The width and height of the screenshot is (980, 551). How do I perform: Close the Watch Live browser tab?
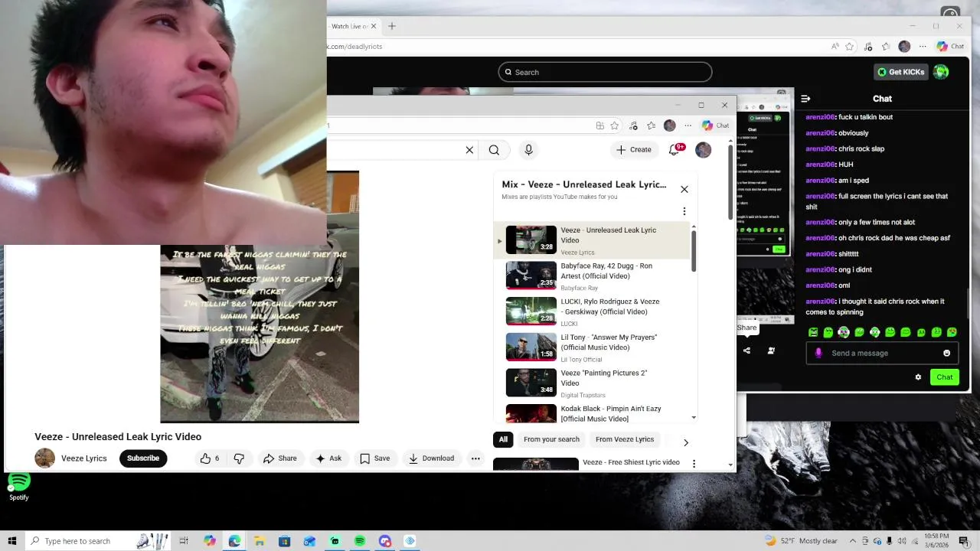tap(374, 26)
